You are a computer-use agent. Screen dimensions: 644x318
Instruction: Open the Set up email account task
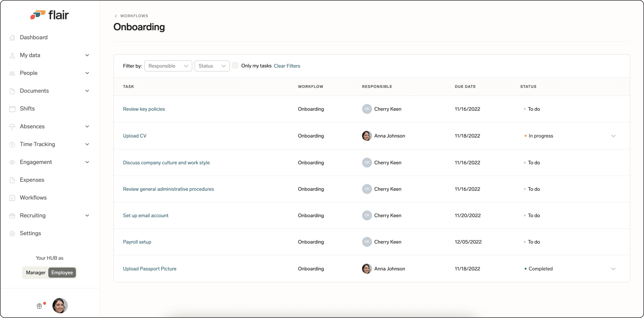click(x=146, y=215)
